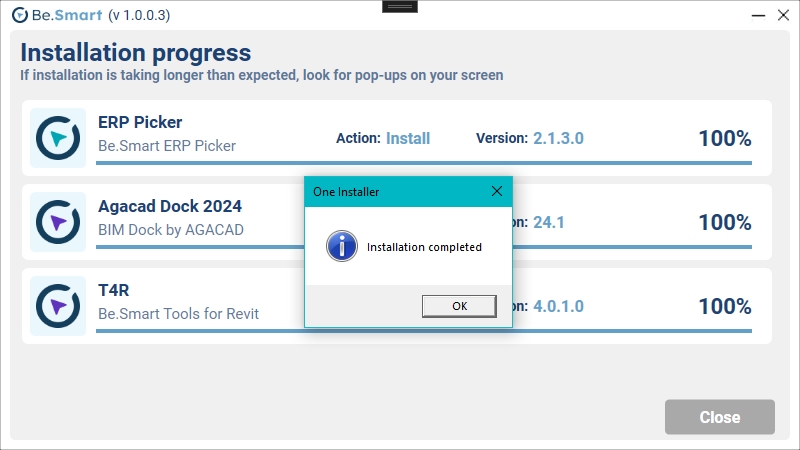Click the ERP Picker product icon
This screenshot has width=800, height=450.
pyautogui.click(x=59, y=138)
